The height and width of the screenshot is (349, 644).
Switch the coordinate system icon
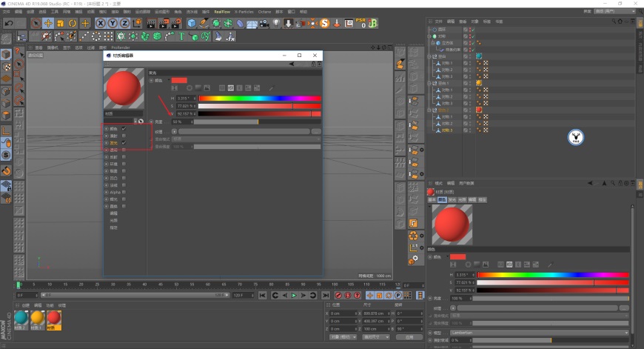pyautogui.click(x=137, y=24)
